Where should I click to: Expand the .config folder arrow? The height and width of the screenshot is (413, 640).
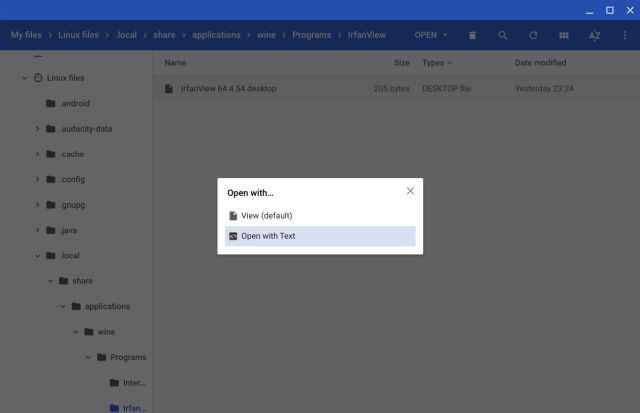click(x=37, y=179)
